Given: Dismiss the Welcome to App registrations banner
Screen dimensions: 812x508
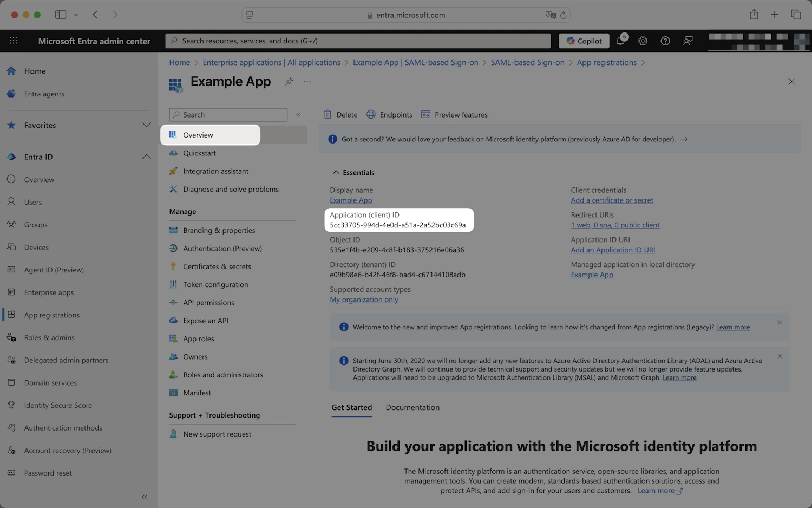Looking at the screenshot, I should tap(780, 322).
